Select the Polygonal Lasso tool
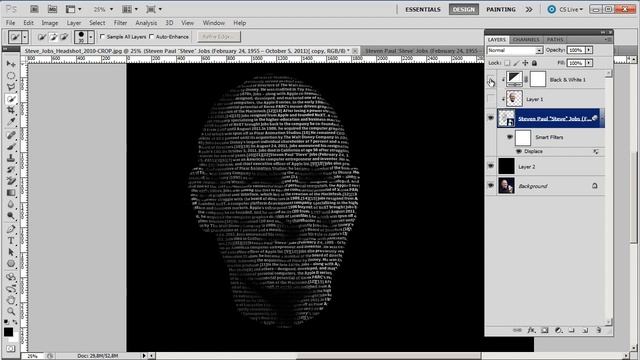This screenshot has height=360, width=640. (x=11, y=87)
